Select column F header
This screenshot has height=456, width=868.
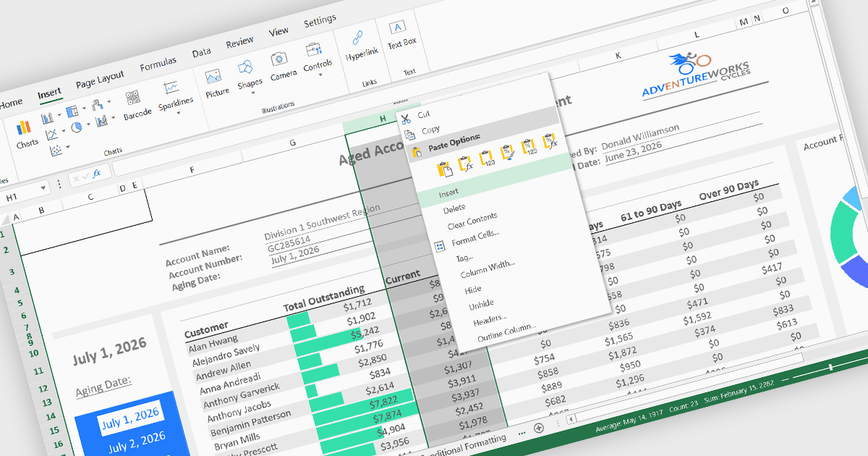pyautogui.click(x=192, y=170)
